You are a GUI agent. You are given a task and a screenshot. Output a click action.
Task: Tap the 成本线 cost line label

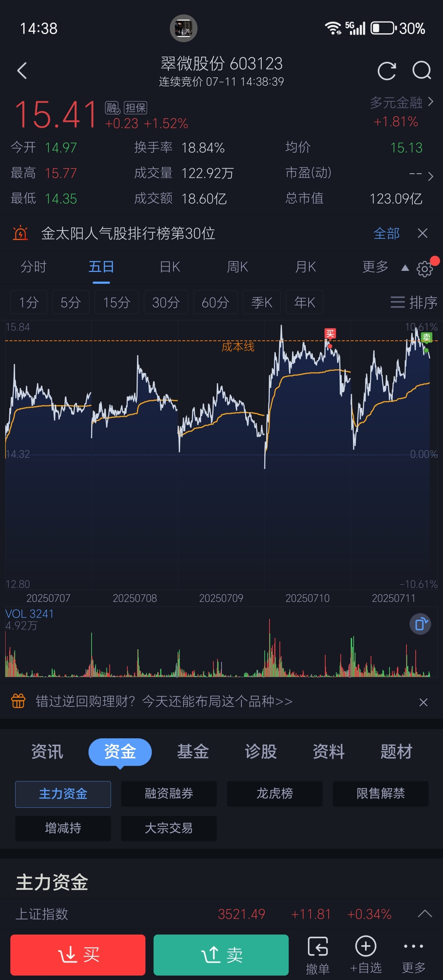238,346
